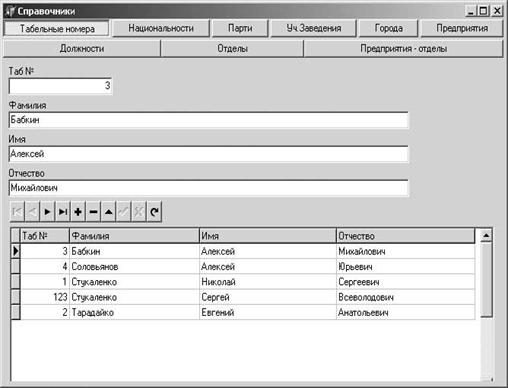The image size is (508, 388).
Task: Open the Национальности tab
Action: tap(161, 28)
